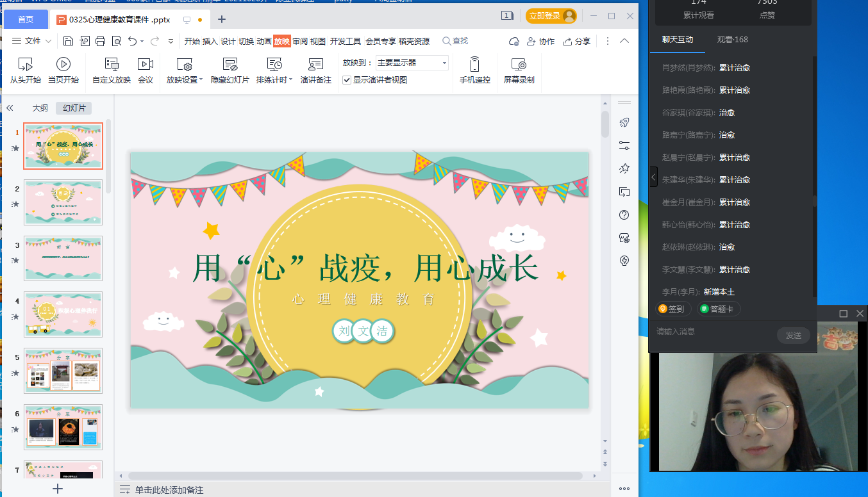Click the sliders settings icon in right sidebar
This screenshot has height=497, width=868.
coord(624,145)
